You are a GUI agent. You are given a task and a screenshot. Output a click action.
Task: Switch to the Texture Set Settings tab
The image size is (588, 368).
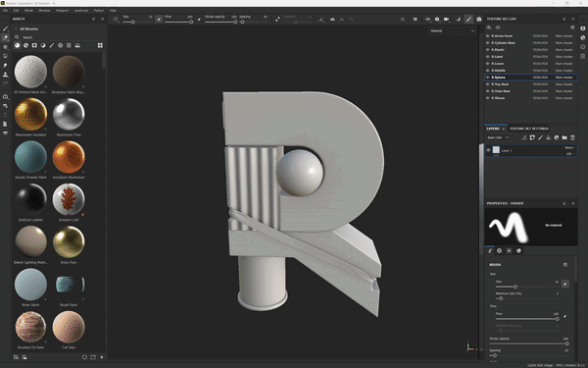click(x=529, y=129)
